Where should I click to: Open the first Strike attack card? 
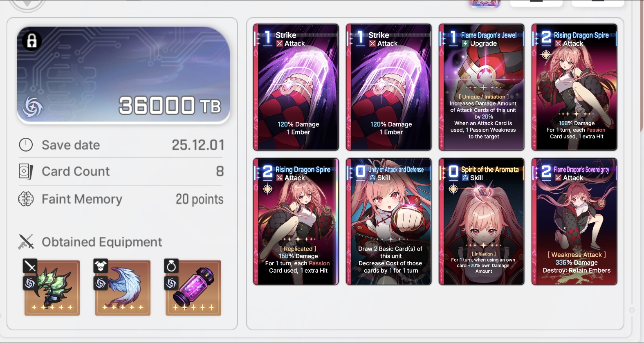click(x=296, y=87)
